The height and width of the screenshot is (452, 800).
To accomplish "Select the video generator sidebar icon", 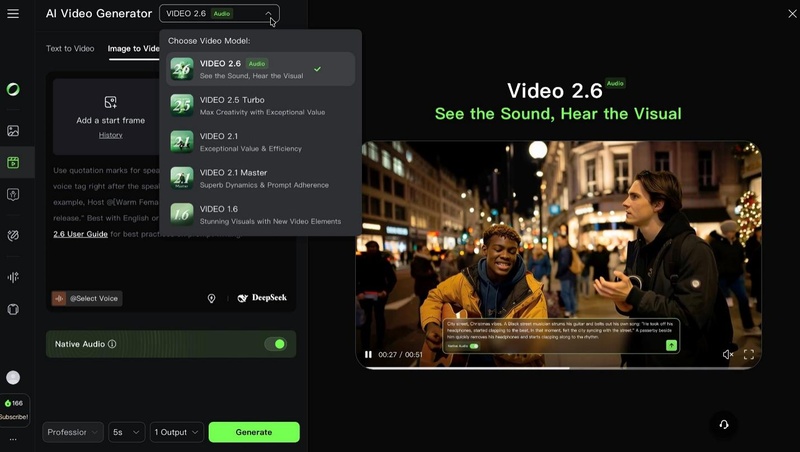I will tap(13, 162).
